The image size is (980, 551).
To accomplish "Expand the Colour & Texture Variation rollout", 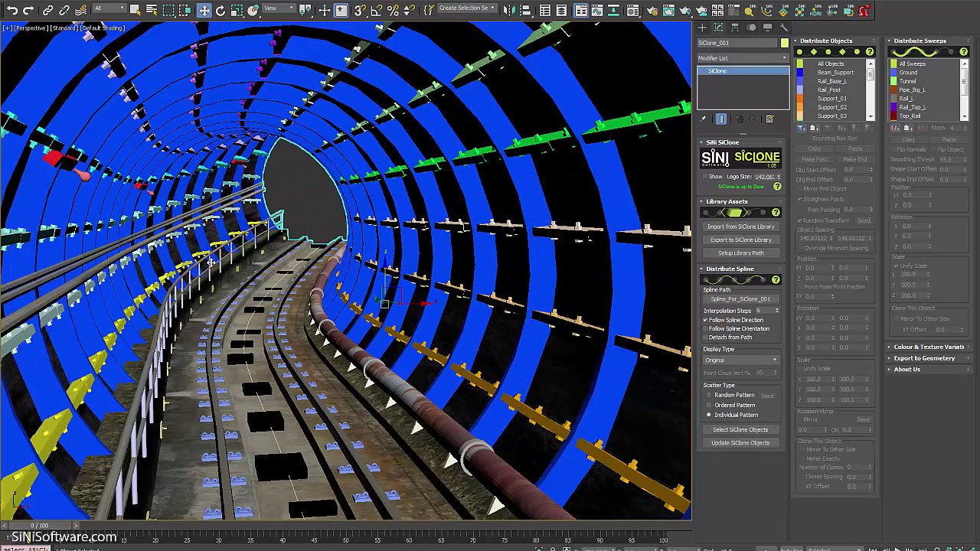I will 927,347.
